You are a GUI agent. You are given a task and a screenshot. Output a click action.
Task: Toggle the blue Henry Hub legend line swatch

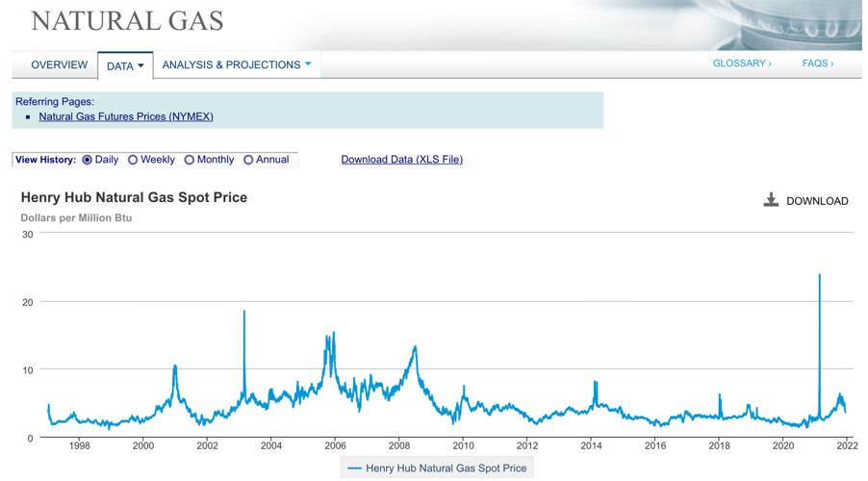click(x=354, y=468)
